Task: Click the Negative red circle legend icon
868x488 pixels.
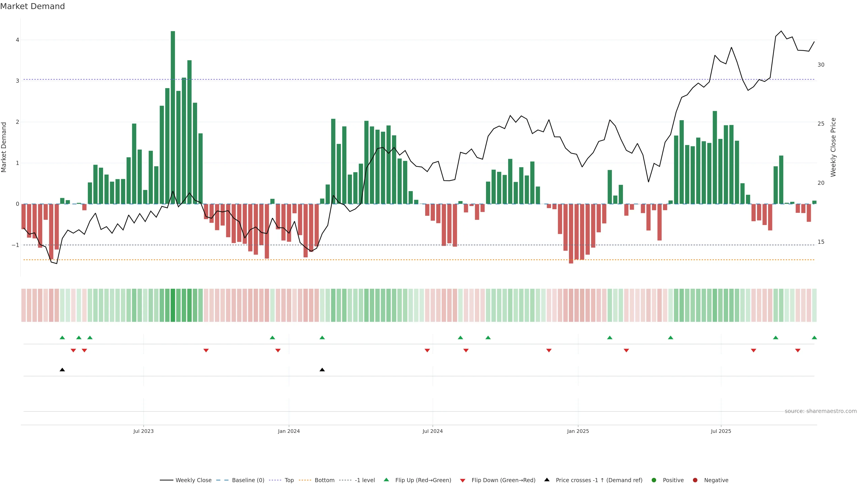Action: [x=695, y=480]
